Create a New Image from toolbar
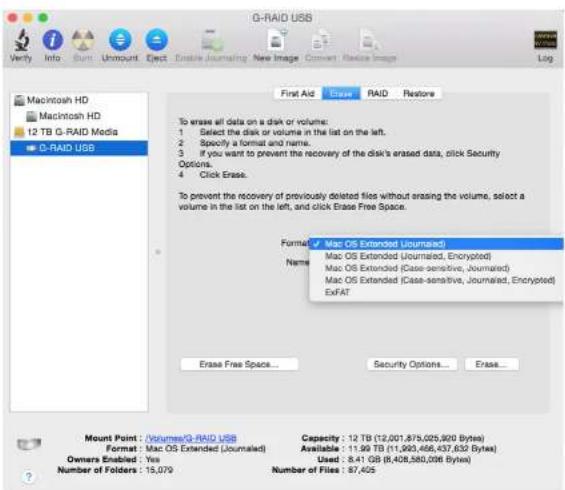 (277, 40)
